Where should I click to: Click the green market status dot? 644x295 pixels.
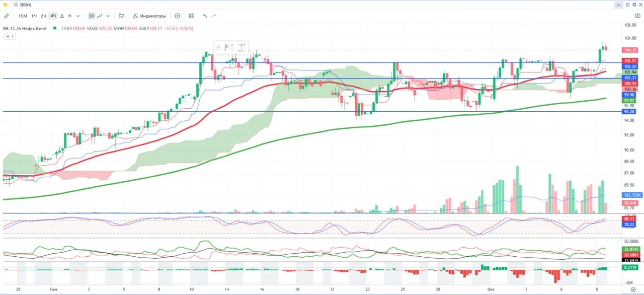click(54, 28)
